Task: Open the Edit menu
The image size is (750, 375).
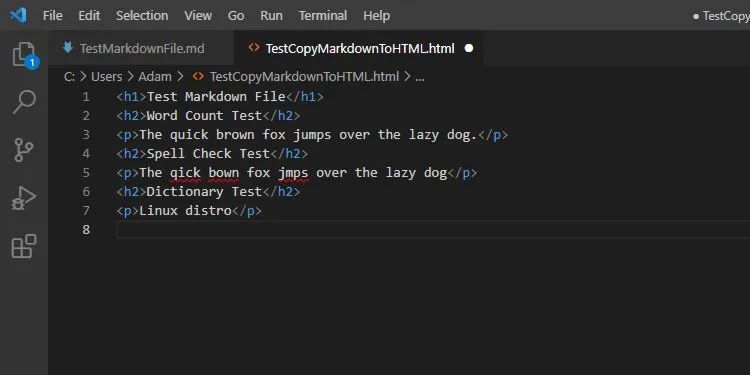Action: (x=89, y=16)
